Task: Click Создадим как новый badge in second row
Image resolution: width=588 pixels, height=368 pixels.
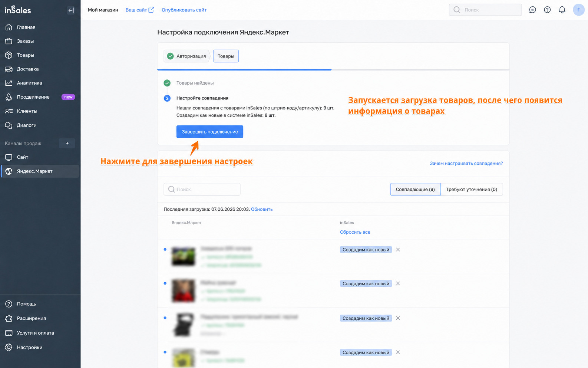Action: click(x=366, y=283)
